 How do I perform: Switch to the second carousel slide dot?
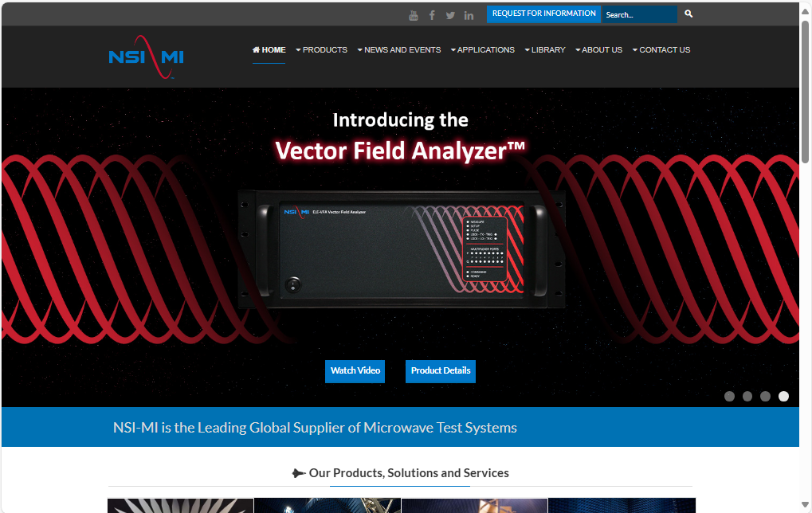point(747,396)
